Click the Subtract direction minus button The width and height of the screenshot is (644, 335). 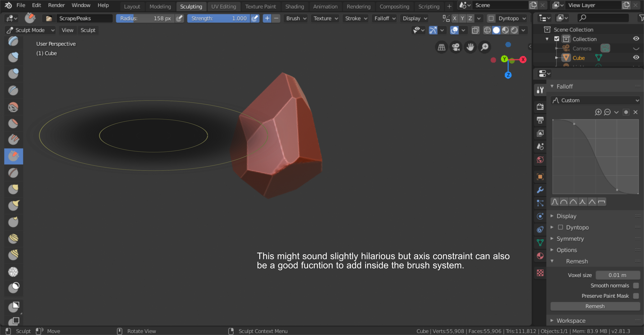pyautogui.click(x=276, y=18)
